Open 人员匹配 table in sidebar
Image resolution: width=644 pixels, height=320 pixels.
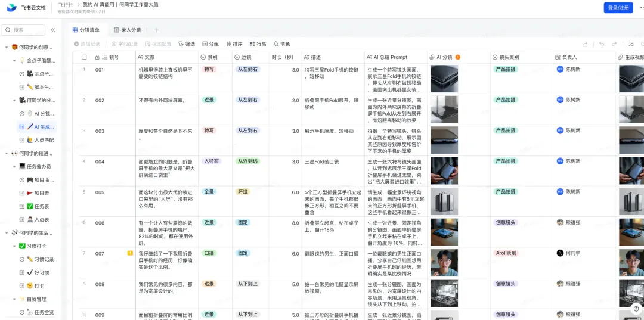(37, 140)
